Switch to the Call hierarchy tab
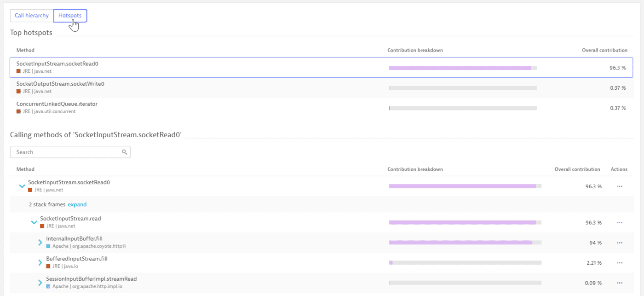This screenshot has height=296, width=644. pyautogui.click(x=31, y=15)
